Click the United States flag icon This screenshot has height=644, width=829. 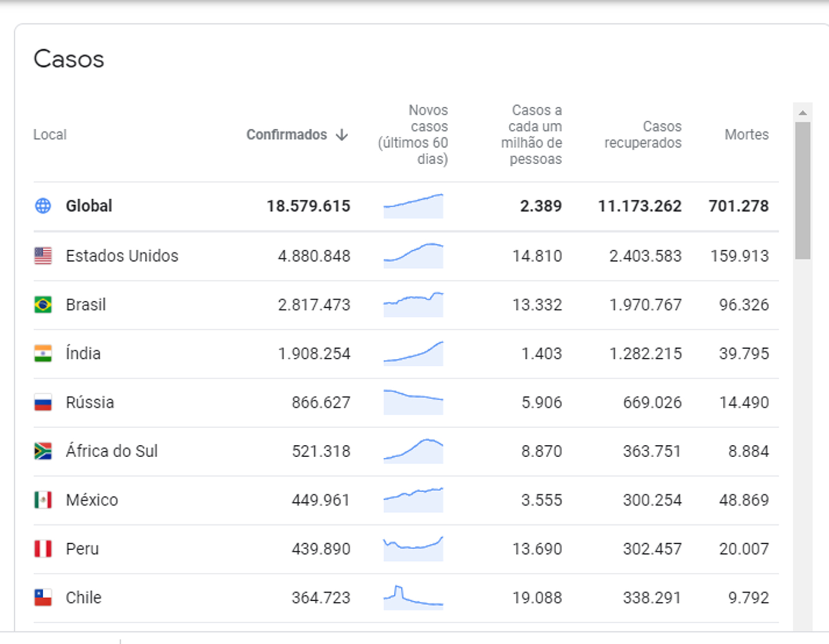43,256
